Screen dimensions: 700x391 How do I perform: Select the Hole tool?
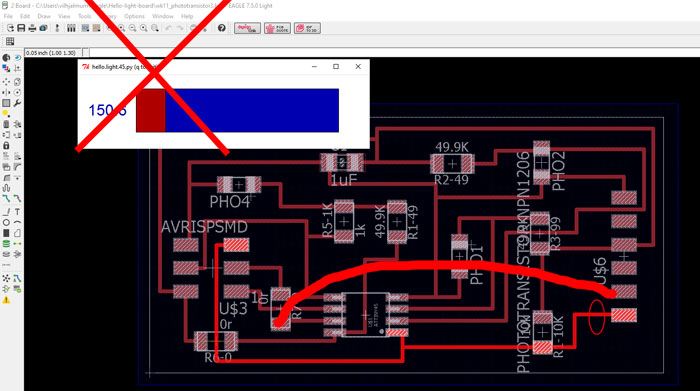pos(6,254)
